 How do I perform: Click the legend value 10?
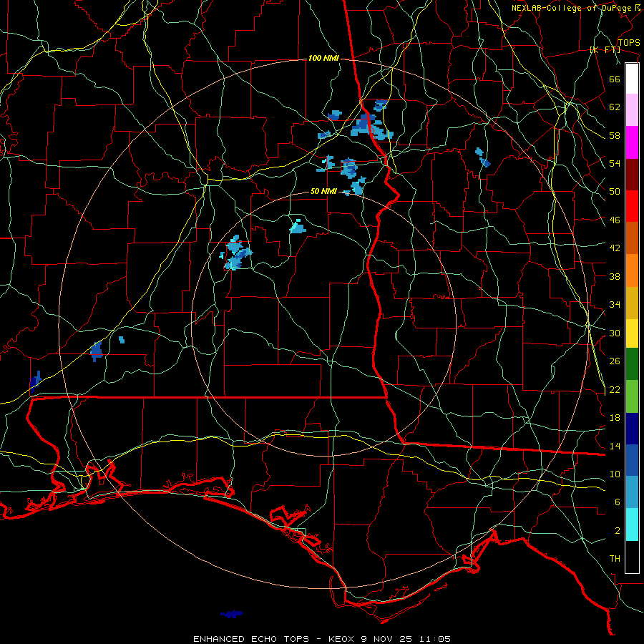tap(615, 474)
